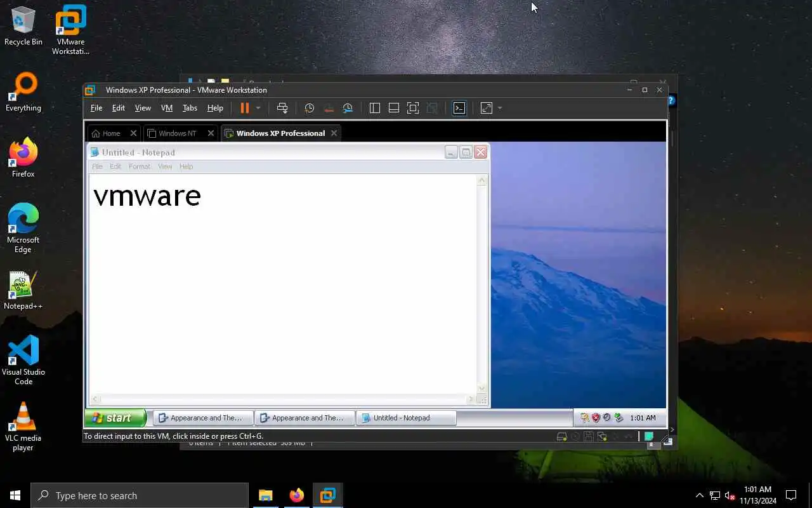The image size is (812, 508).
Task: Open the snapshot manager icon
Action: [x=348, y=108]
